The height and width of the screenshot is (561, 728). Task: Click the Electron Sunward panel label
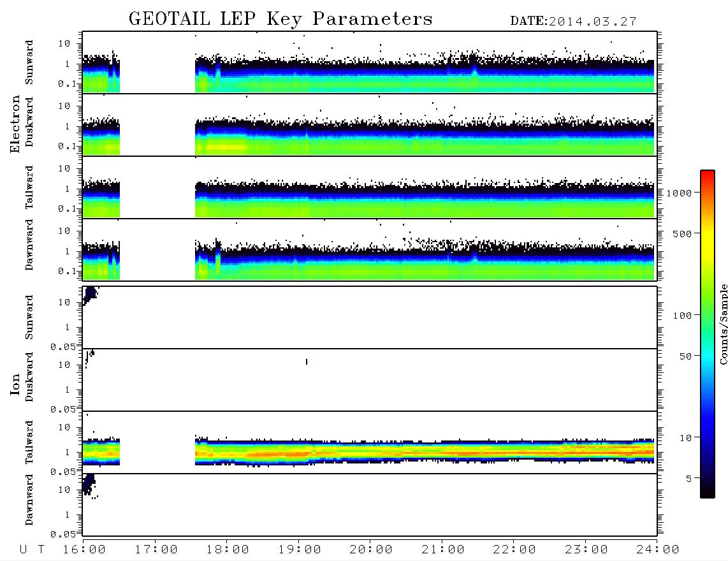pyautogui.click(x=29, y=62)
